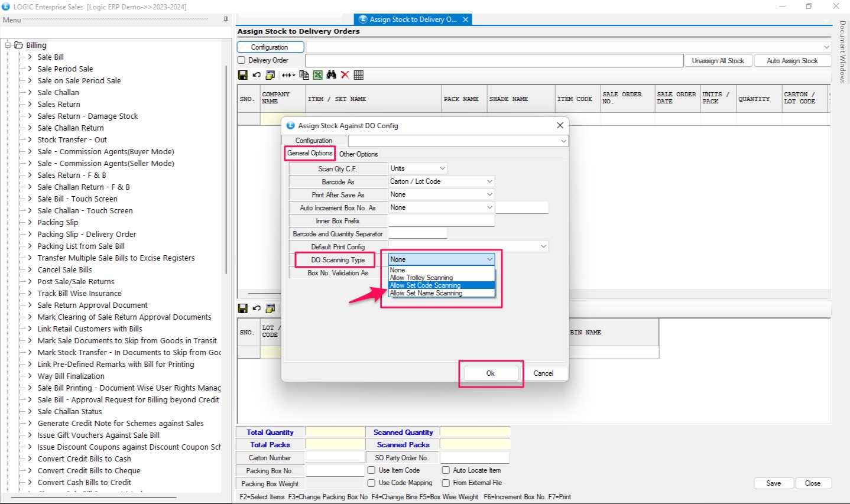Click the red X delete icon
Viewport: 850px width, 504px height.
(x=345, y=75)
